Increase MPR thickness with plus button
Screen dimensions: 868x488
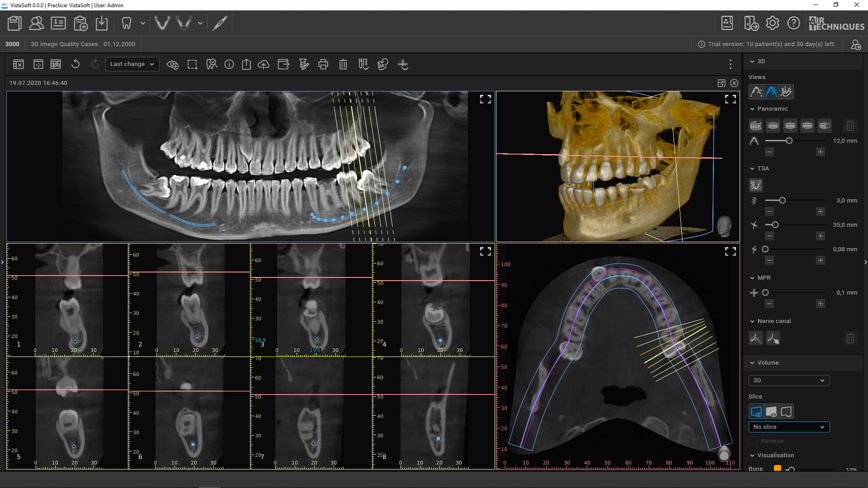click(x=821, y=304)
